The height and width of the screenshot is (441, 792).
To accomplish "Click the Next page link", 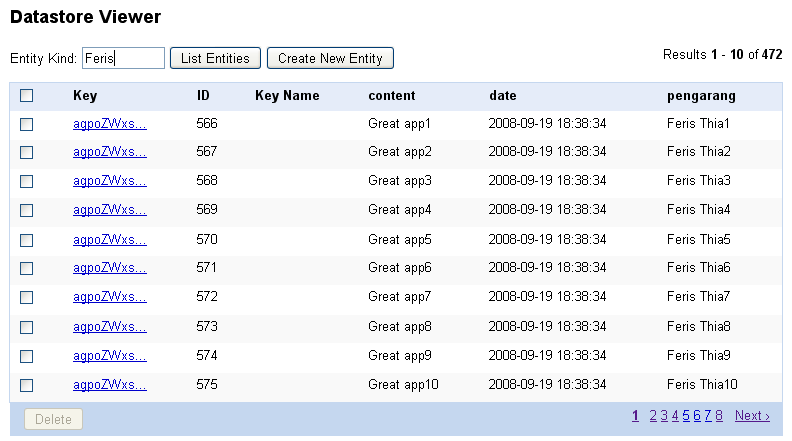I will click(752, 416).
